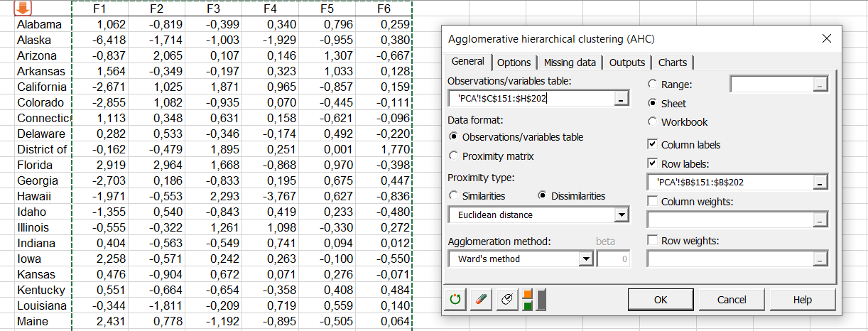Viewport: 868px width, 331px height.
Task: Click the orange color square
Action: point(528,294)
